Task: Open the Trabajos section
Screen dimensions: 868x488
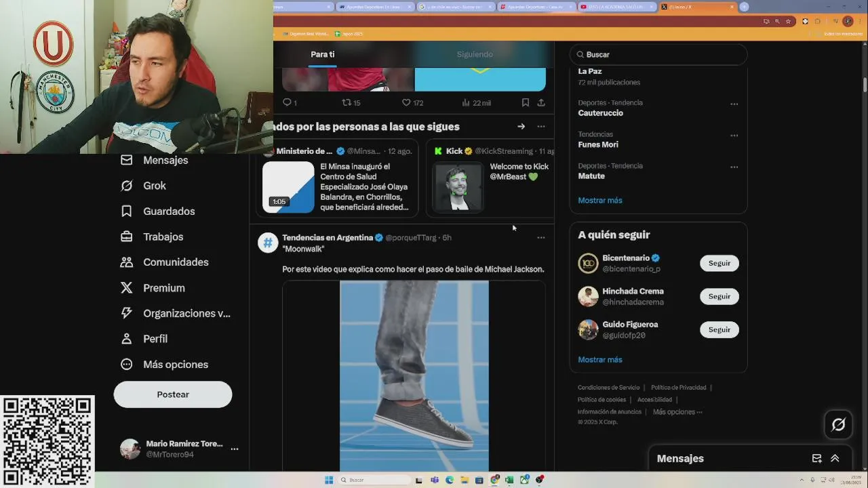Action: 152,237
